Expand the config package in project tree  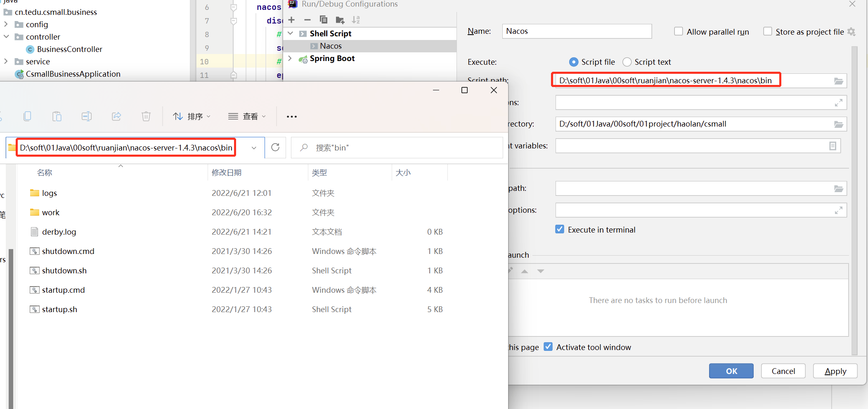tap(6, 24)
